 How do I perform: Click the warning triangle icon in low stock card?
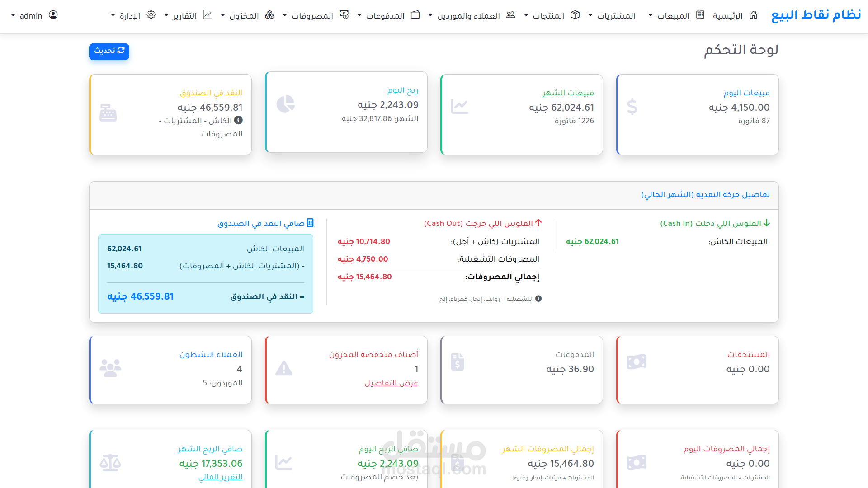point(284,368)
